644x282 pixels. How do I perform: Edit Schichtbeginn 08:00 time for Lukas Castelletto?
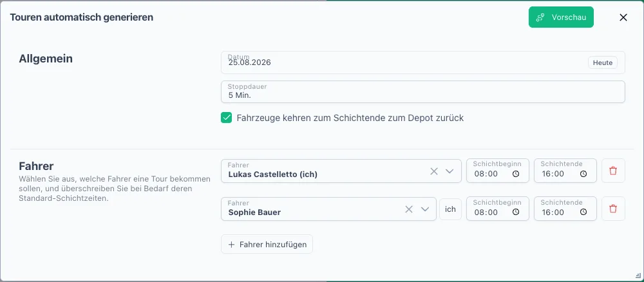pyautogui.click(x=486, y=174)
